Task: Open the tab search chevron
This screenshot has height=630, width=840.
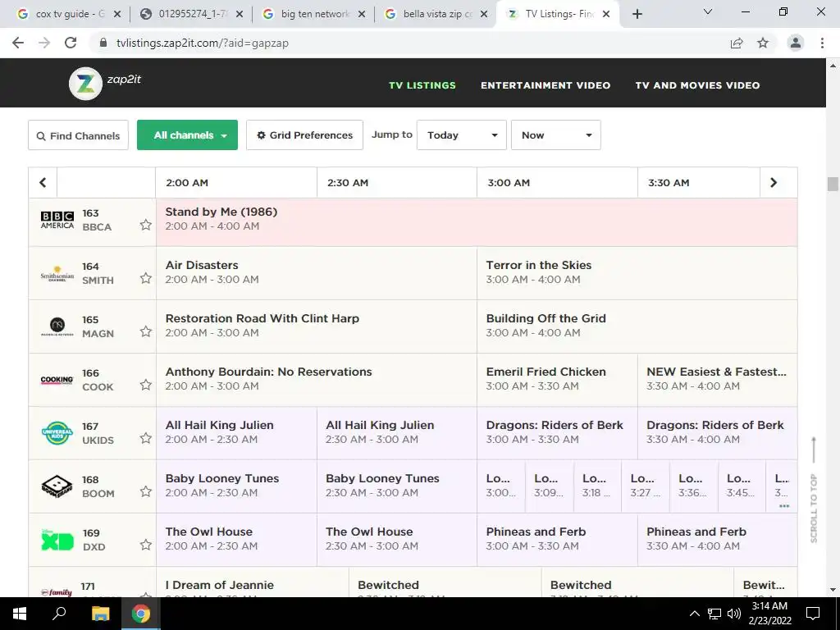Action: click(708, 11)
